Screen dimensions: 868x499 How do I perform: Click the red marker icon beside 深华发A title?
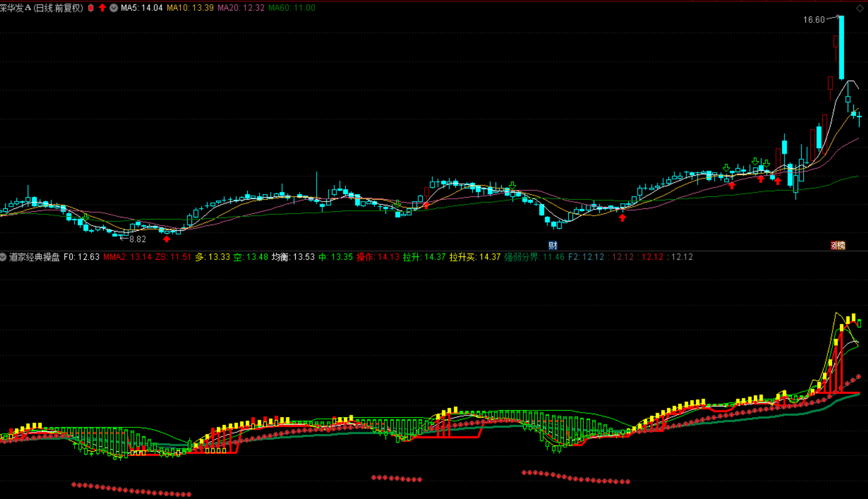click(91, 8)
